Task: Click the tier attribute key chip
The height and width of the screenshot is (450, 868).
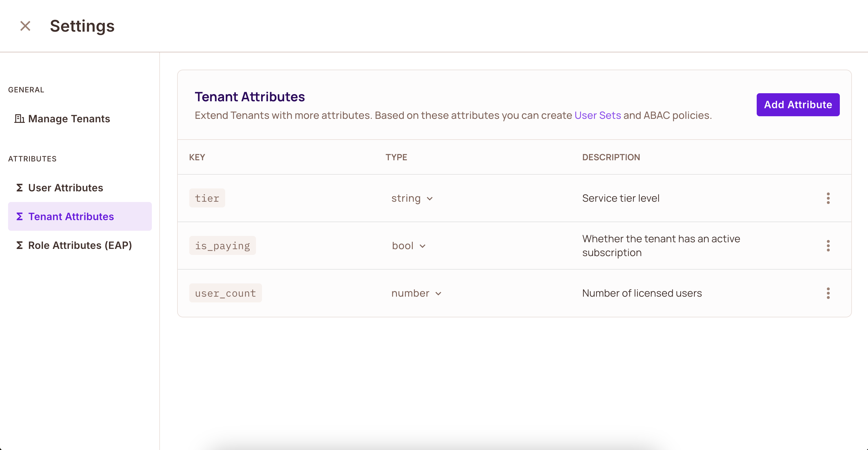Action: (x=207, y=198)
